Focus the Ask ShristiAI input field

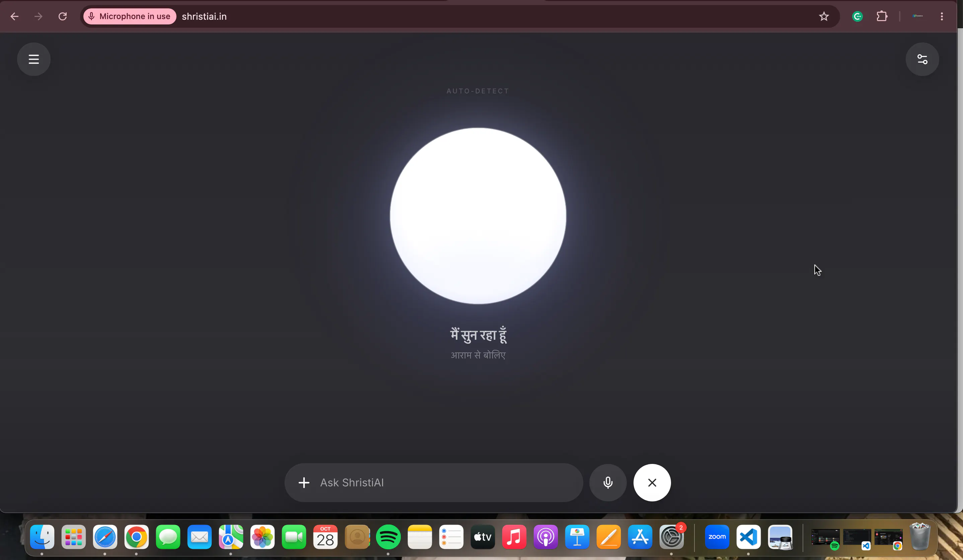(x=434, y=482)
